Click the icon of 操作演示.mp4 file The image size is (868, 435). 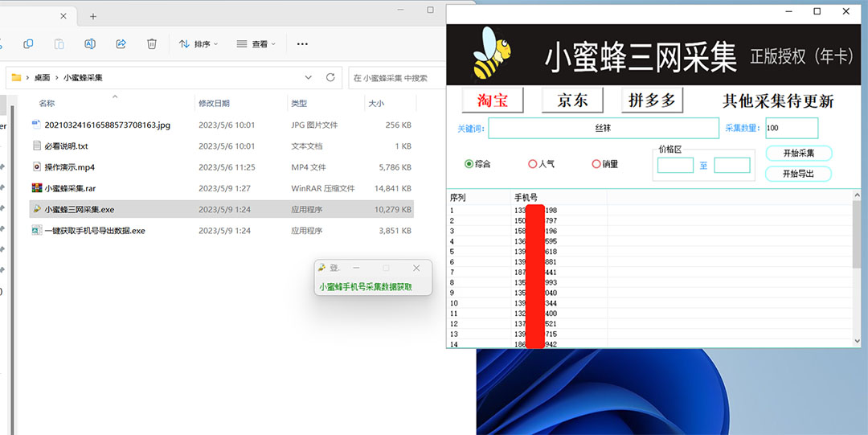[36, 167]
